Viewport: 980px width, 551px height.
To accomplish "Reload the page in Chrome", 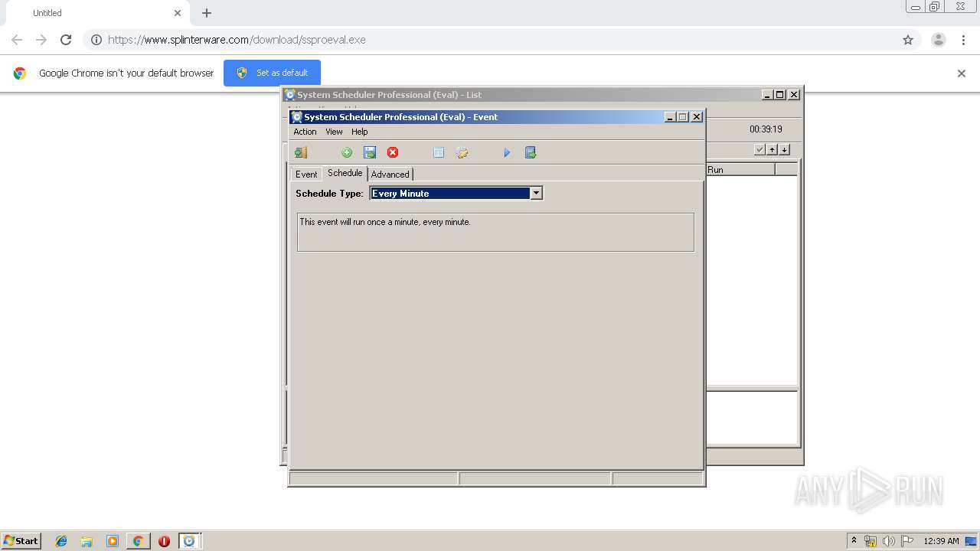I will (x=66, y=40).
